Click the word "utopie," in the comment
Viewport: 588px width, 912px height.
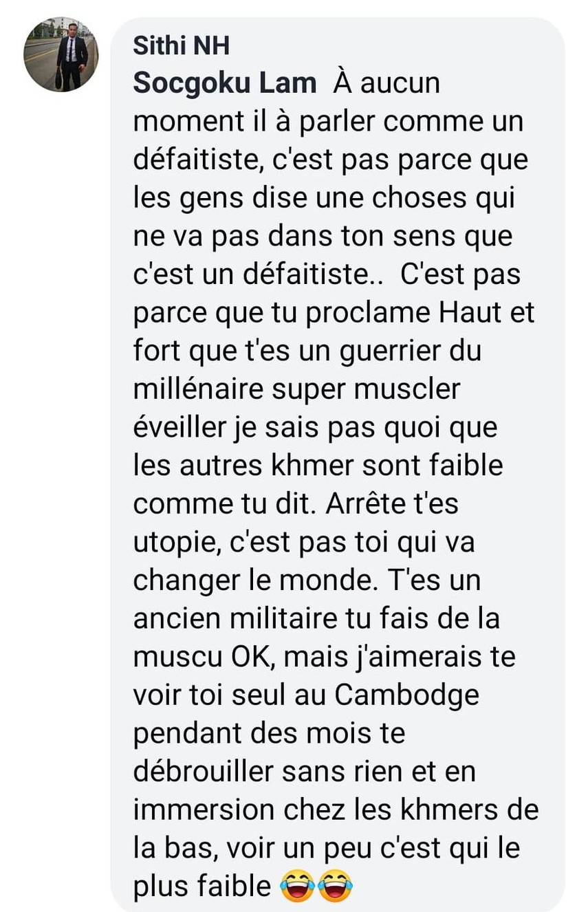pyautogui.click(x=177, y=543)
